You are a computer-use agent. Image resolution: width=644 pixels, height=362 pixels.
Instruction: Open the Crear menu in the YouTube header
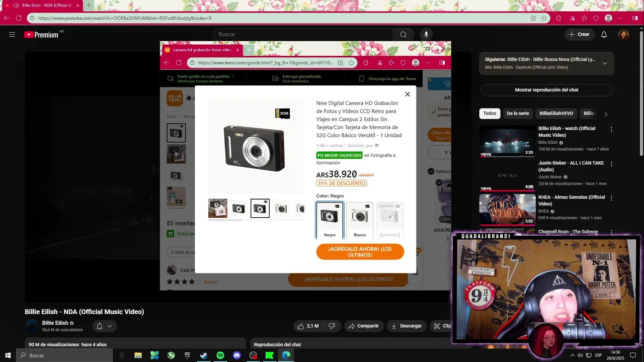579,34
